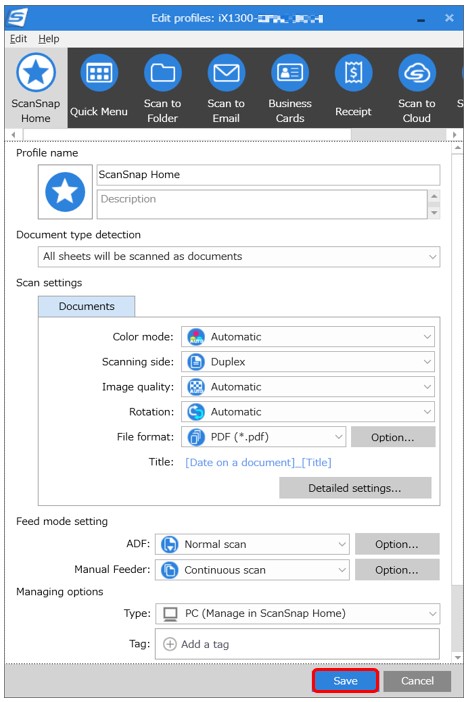Select the ScanSnap Home profile icon
466x702 pixels.
click(x=36, y=88)
